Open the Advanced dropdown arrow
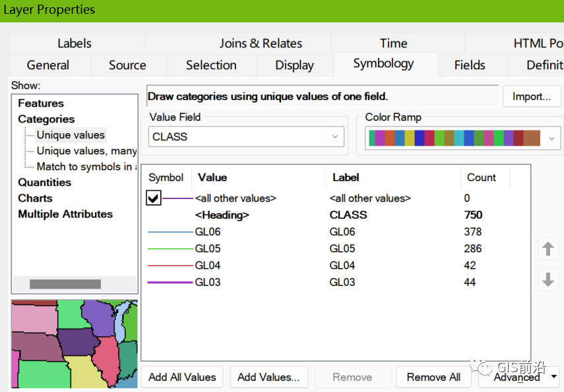 554,377
